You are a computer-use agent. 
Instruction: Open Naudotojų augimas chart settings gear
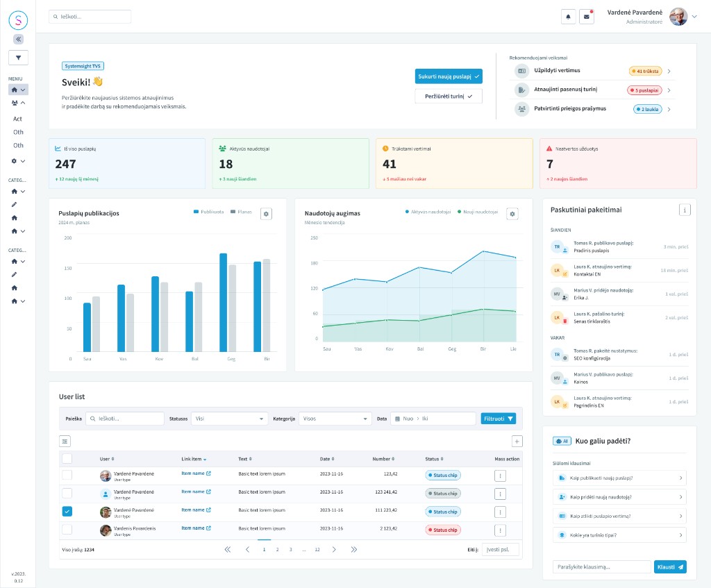coord(512,214)
